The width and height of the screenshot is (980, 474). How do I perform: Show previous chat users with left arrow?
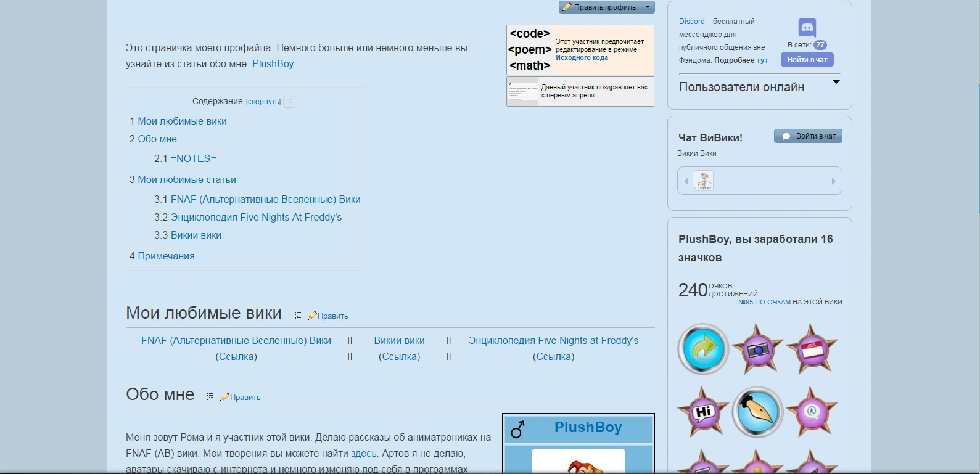click(686, 181)
